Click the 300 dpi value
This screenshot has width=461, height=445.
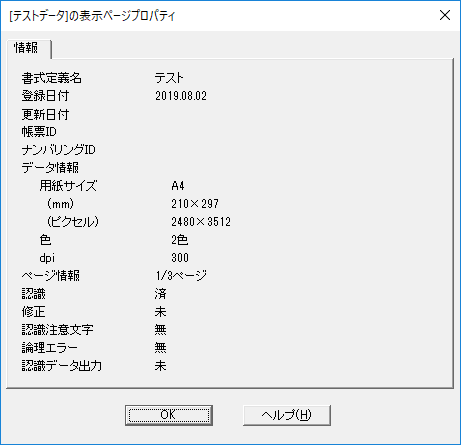tap(180, 258)
